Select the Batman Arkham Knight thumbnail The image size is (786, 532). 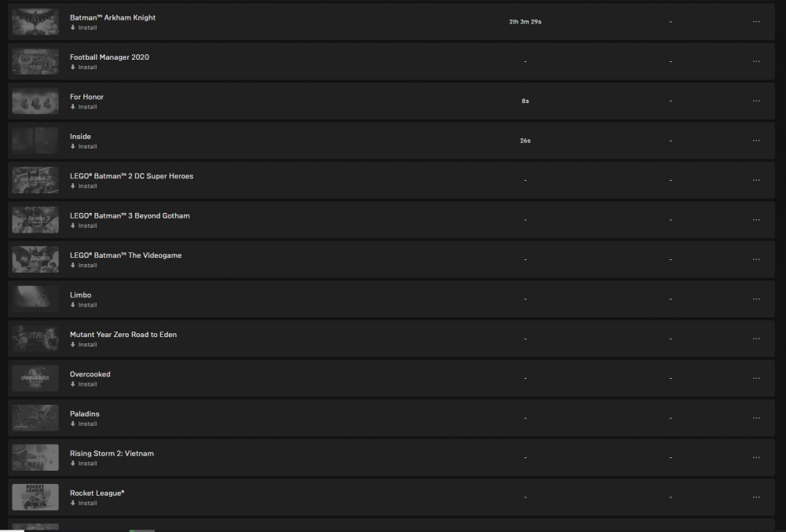(x=35, y=21)
